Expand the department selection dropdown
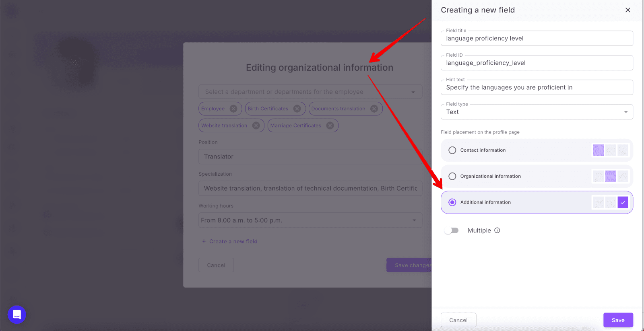The height and width of the screenshot is (331, 644). point(413,92)
